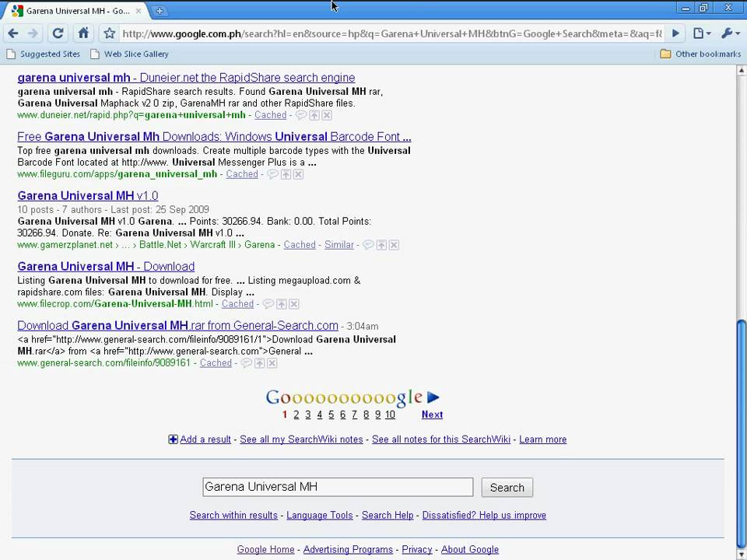Open Suggested Sites bookmark
Image resolution: width=747 pixels, height=560 pixels.
pos(43,54)
